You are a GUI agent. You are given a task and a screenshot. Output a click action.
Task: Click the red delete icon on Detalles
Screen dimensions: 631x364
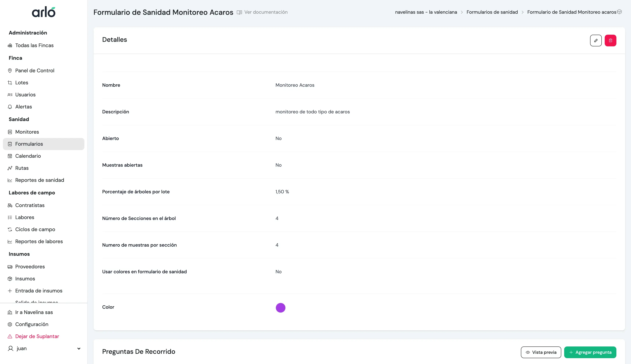coord(611,40)
